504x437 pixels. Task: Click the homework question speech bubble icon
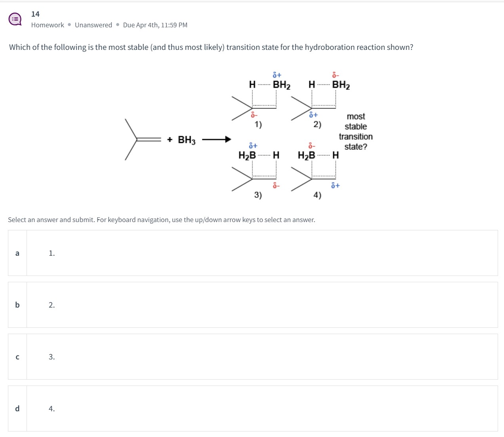16,19
